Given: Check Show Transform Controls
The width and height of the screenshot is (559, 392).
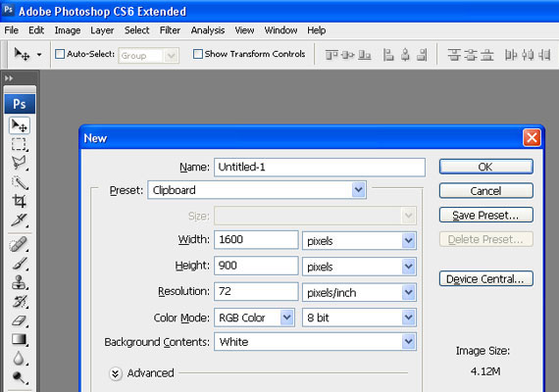Looking at the screenshot, I should click(197, 54).
